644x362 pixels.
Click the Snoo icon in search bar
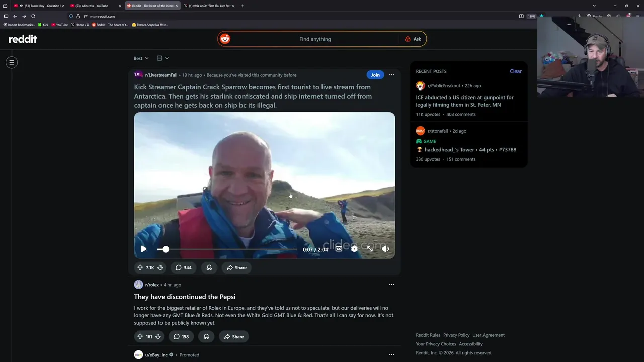225,39
